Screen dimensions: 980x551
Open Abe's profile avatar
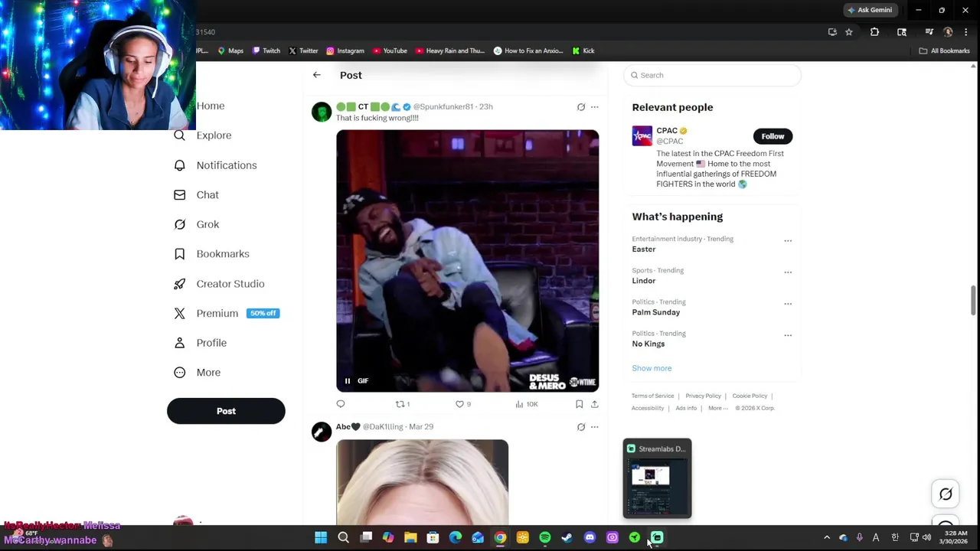coord(322,432)
